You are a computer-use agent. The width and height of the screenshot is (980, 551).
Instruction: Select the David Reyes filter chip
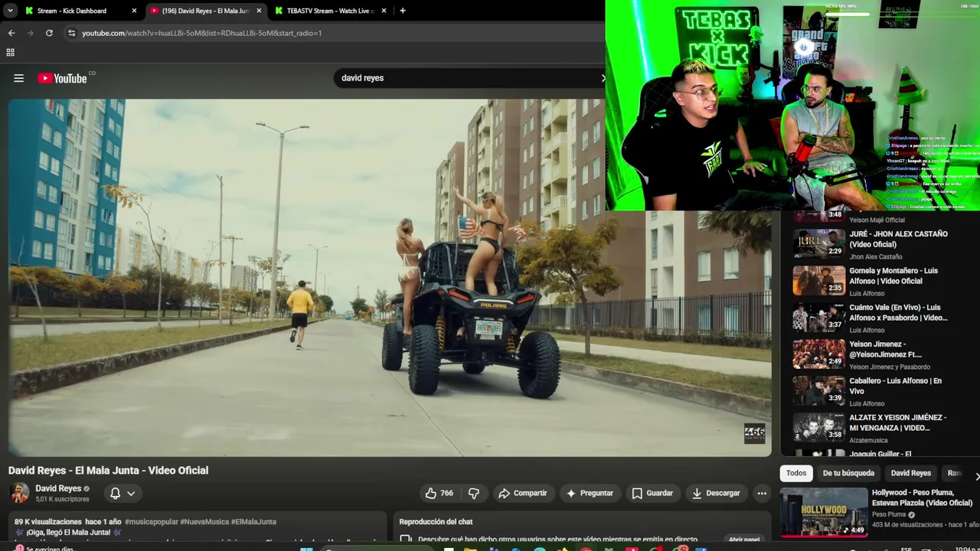tap(911, 473)
